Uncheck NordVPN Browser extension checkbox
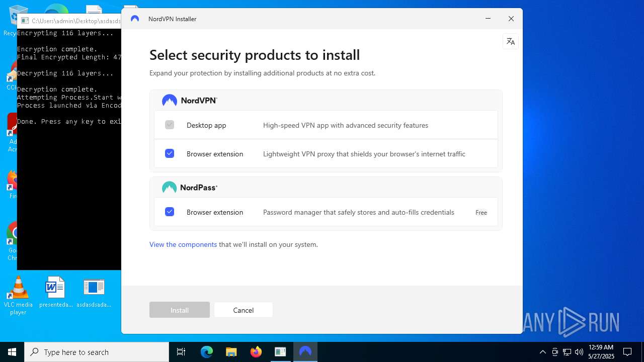 pos(170,154)
